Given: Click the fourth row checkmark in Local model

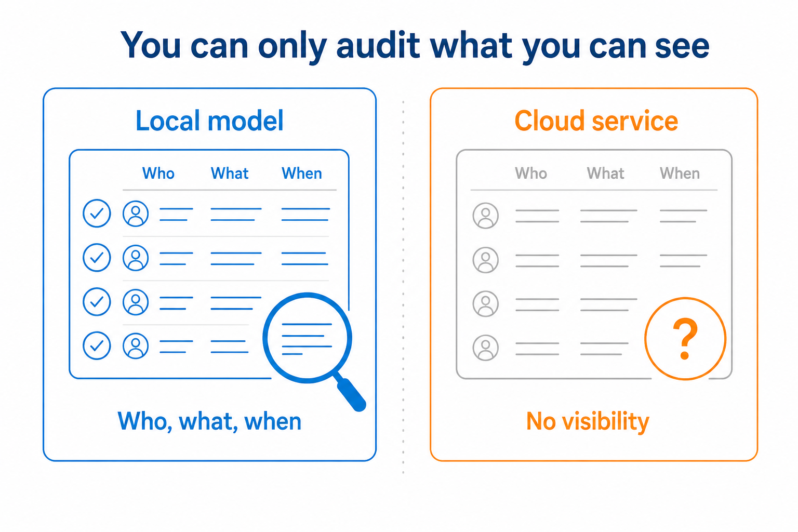Looking at the screenshot, I should (97, 346).
